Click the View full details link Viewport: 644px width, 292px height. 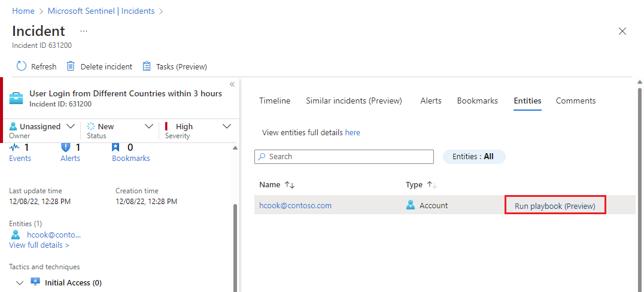(x=39, y=245)
